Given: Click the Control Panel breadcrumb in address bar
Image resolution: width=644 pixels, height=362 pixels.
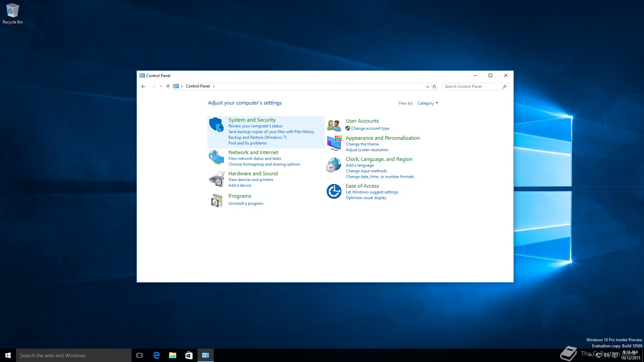Looking at the screenshot, I should point(198,86).
